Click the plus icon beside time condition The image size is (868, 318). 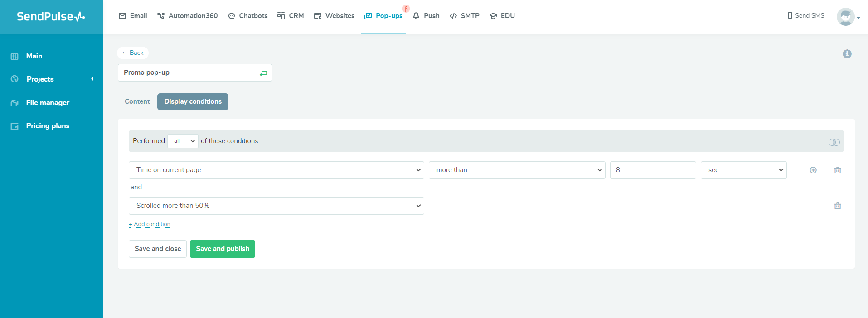pyautogui.click(x=813, y=170)
